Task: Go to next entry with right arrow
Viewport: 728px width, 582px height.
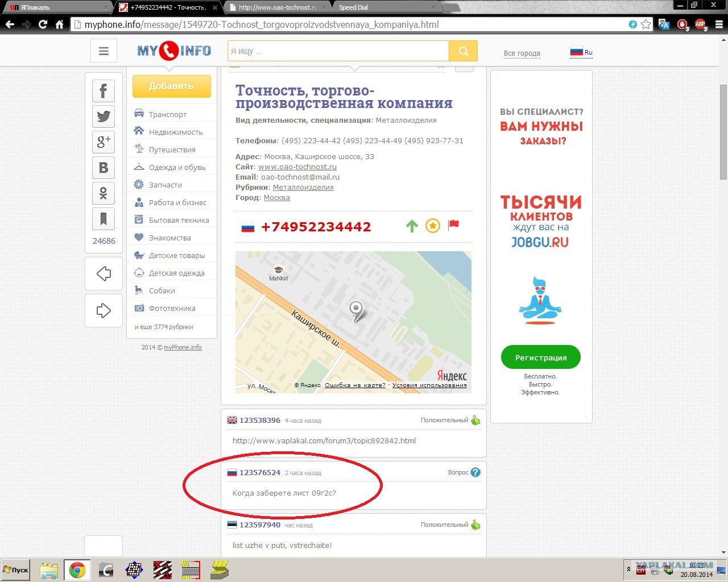Action: (x=104, y=310)
